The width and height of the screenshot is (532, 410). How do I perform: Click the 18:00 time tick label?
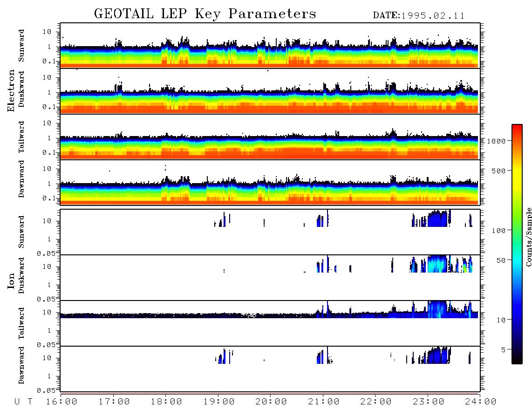167,402
